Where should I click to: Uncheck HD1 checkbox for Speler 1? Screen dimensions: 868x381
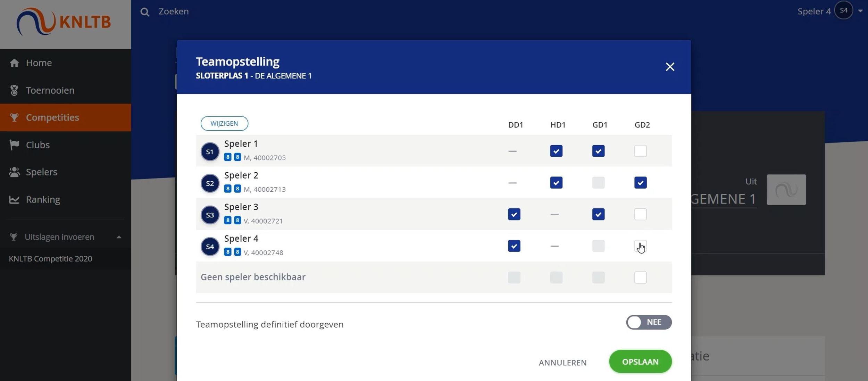click(x=556, y=151)
